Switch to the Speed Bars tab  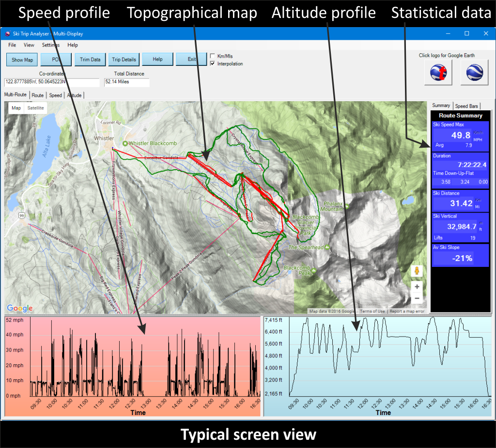pos(466,106)
